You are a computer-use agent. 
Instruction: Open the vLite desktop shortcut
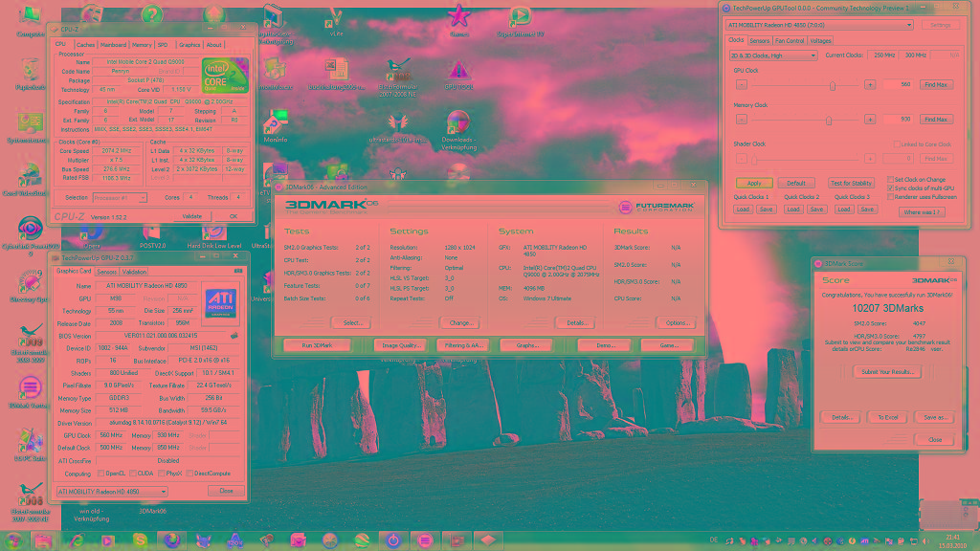coord(336,22)
